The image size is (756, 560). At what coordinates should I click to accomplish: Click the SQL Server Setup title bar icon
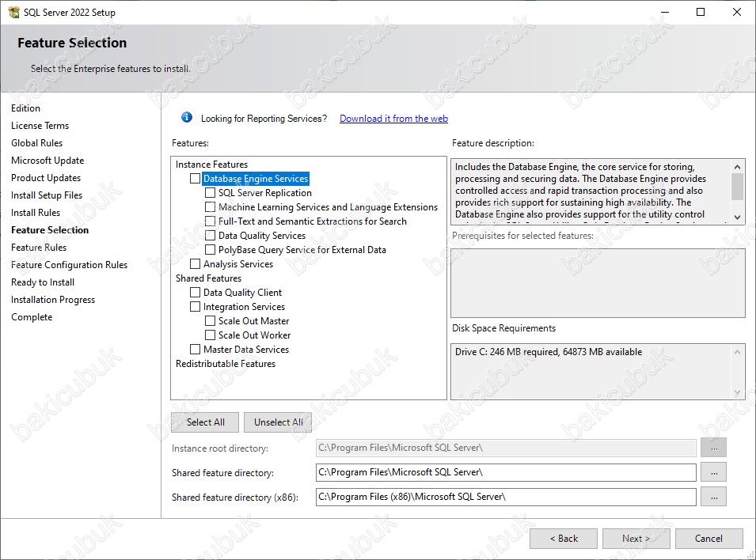tap(13, 12)
